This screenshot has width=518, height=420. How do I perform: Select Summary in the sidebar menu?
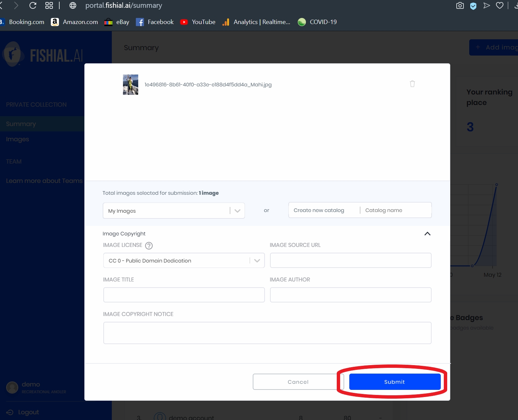pyautogui.click(x=21, y=124)
